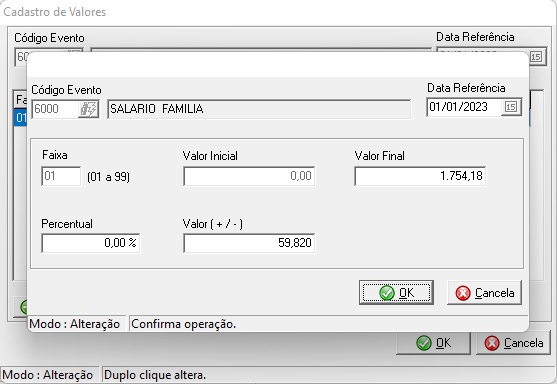The height and width of the screenshot is (384, 557).
Task: Click Cancela in the front dialog
Action: pyautogui.click(x=484, y=293)
